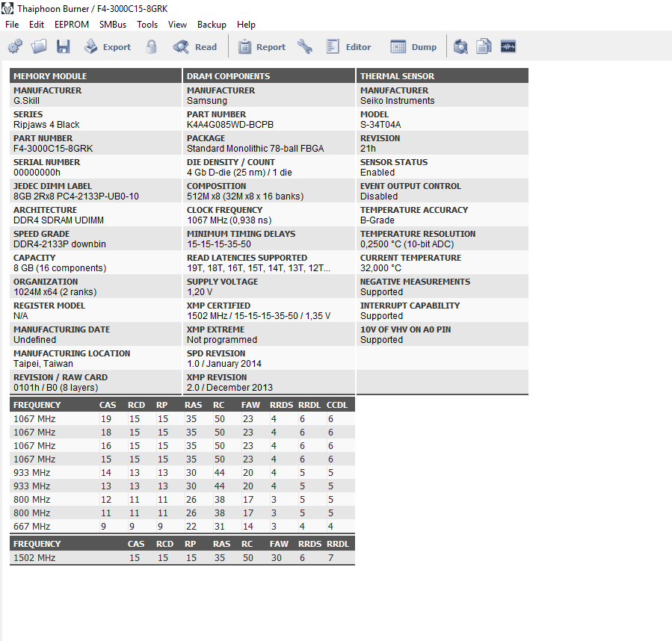Select the DDR4-2133P downbin speed grade
Image resolution: width=672 pixels, height=641 pixels.
point(60,244)
